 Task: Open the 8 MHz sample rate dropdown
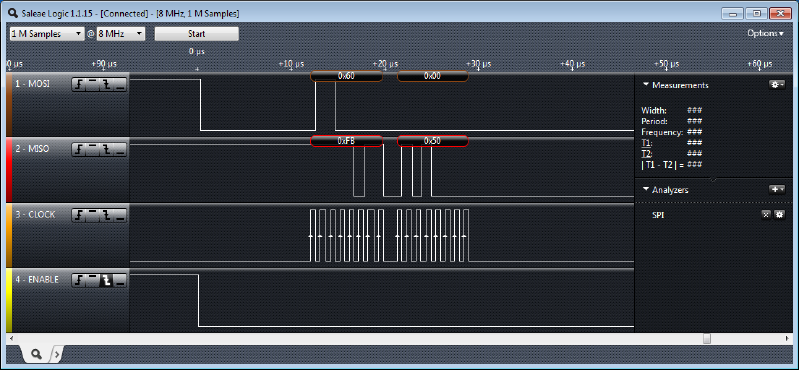[121, 34]
